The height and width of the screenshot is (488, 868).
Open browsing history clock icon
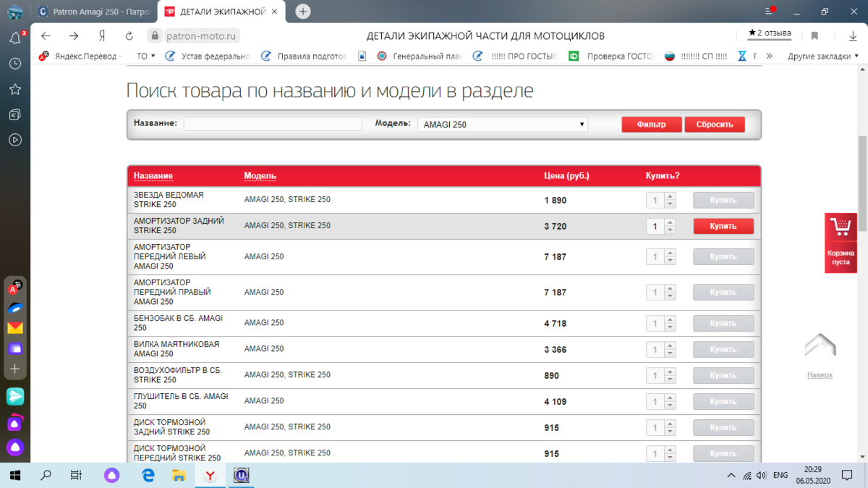14,64
